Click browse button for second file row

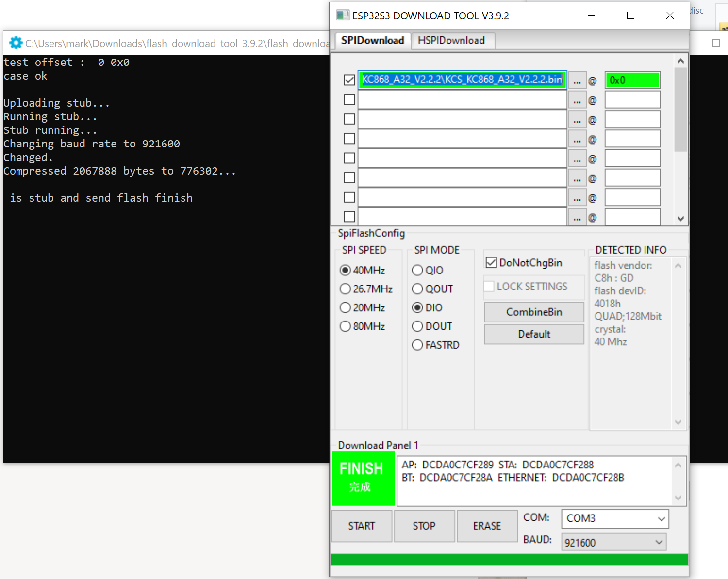pyautogui.click(x=577, y=100)
